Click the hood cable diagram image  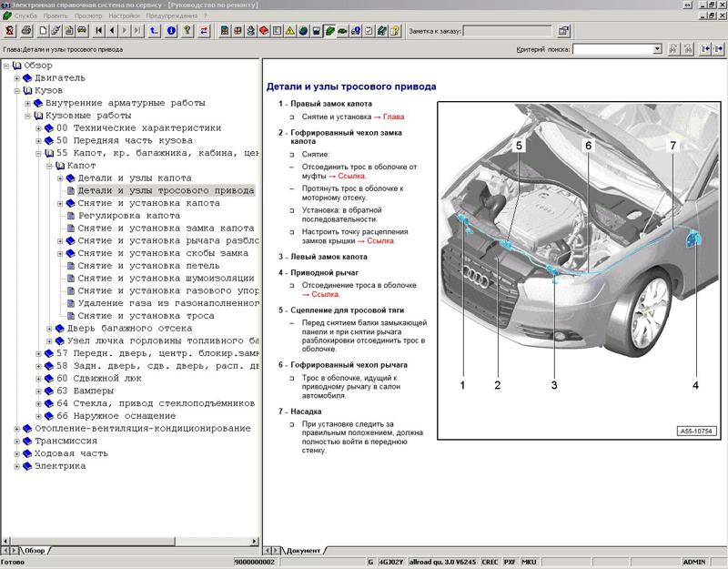click(x=580, y=270)
